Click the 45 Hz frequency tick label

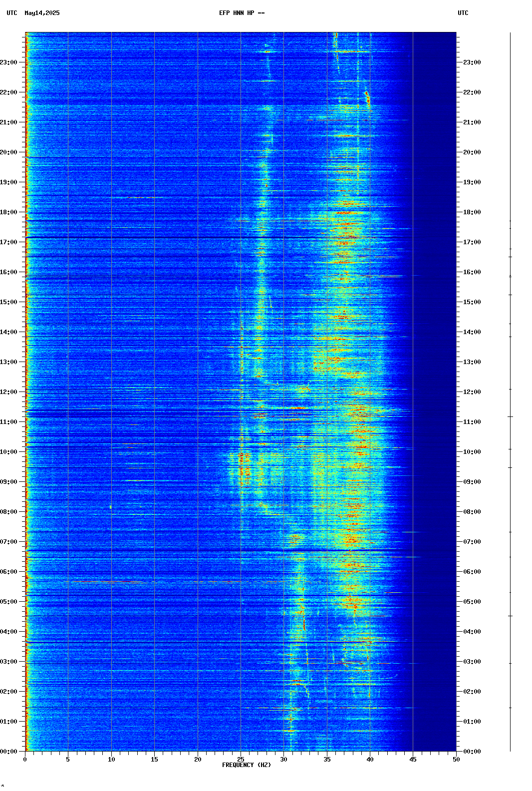413,760
